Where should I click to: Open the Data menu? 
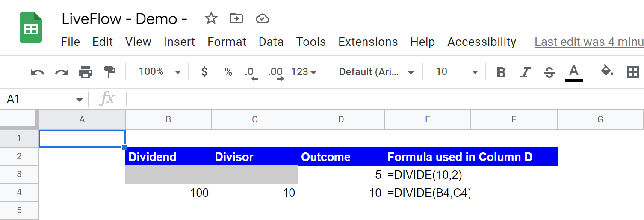[271, 42]
